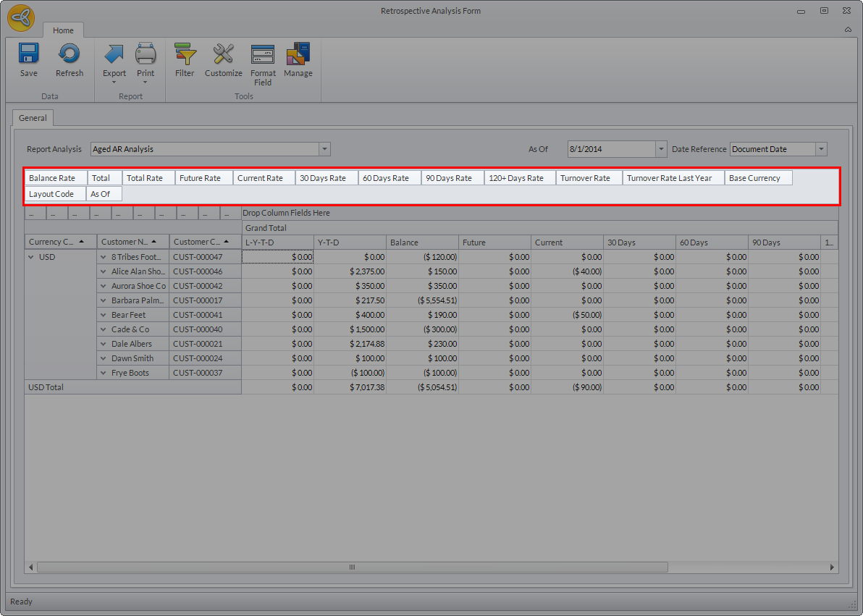This screenshot has height=616, width=863.
Task: Click the Refresh icon
Action: pos(70,55)
